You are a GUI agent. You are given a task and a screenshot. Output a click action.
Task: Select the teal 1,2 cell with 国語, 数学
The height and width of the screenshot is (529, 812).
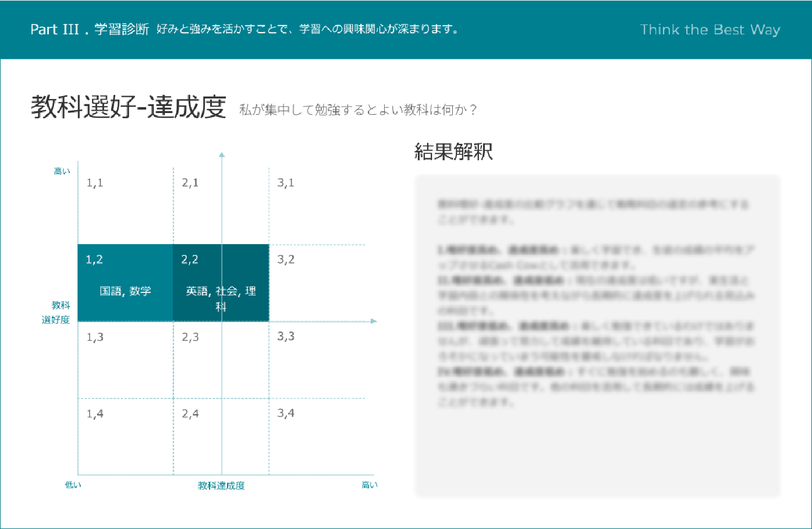coord(125,283)
